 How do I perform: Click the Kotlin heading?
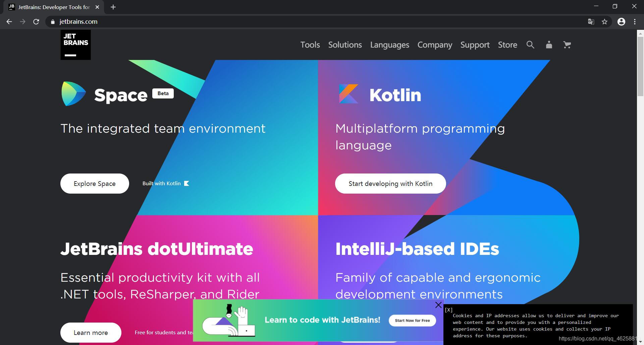click(x=395, y=95)
